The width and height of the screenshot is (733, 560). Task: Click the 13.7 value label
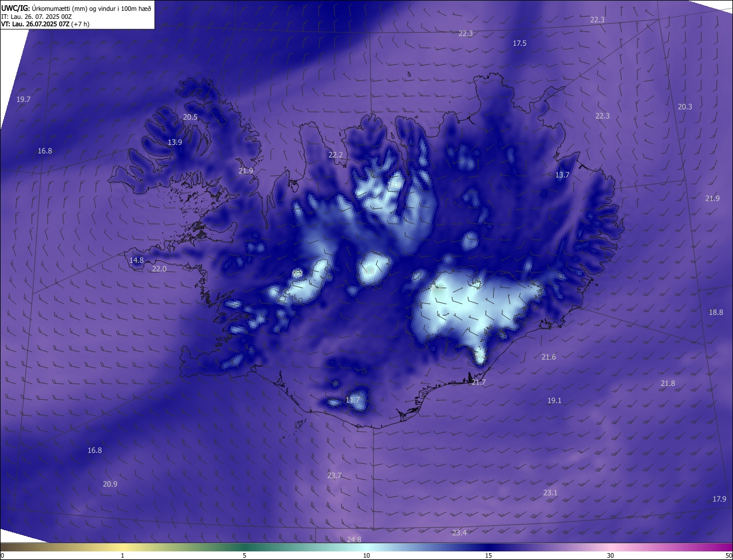562,175
